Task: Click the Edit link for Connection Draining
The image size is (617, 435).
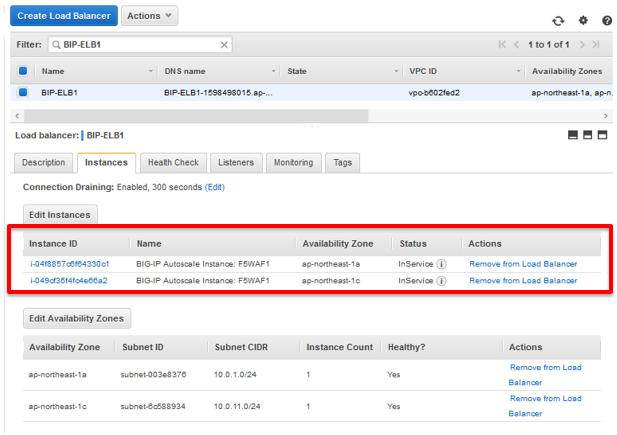Action: [215, 187]
